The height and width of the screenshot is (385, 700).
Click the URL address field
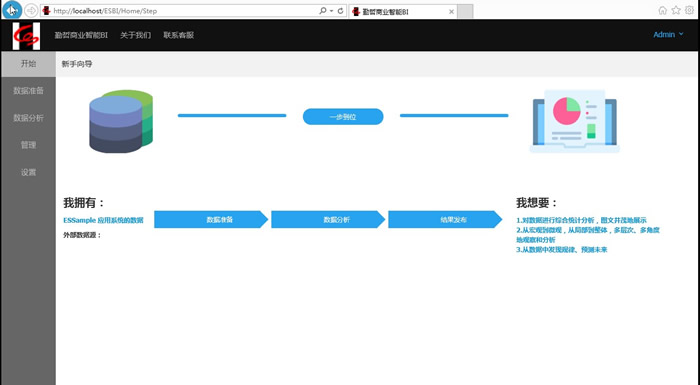[179, 11]
